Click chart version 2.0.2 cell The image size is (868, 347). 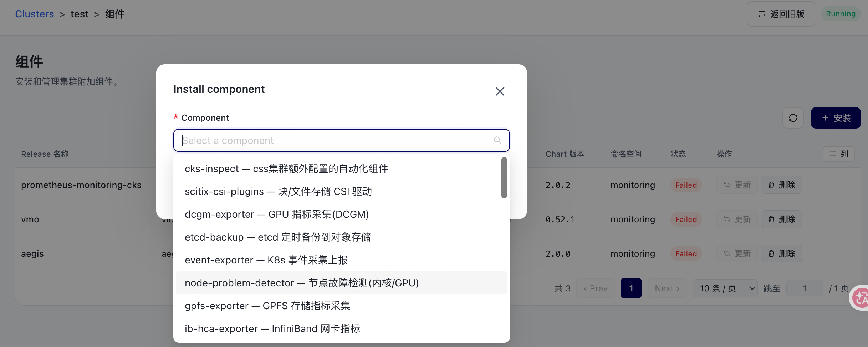558,185
